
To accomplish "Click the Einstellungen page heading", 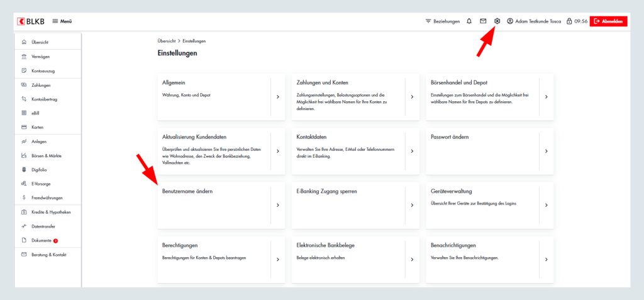I will click(x=177, y=53).
